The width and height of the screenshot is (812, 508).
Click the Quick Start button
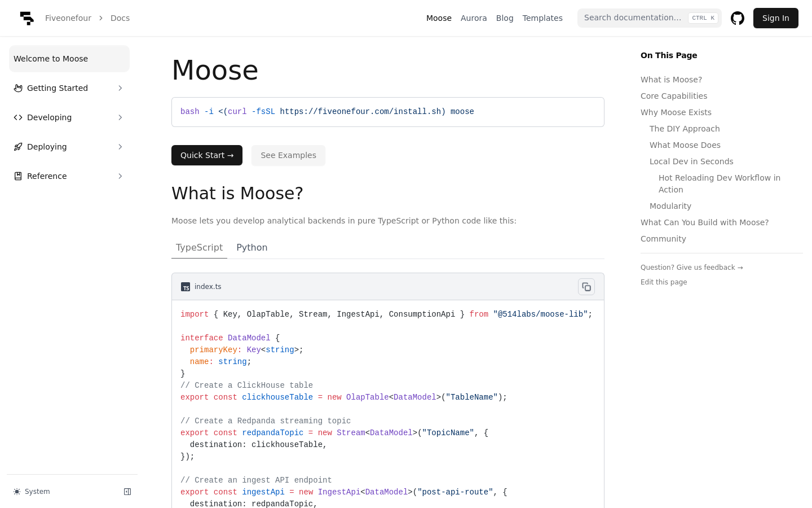(x=207, y=155)
